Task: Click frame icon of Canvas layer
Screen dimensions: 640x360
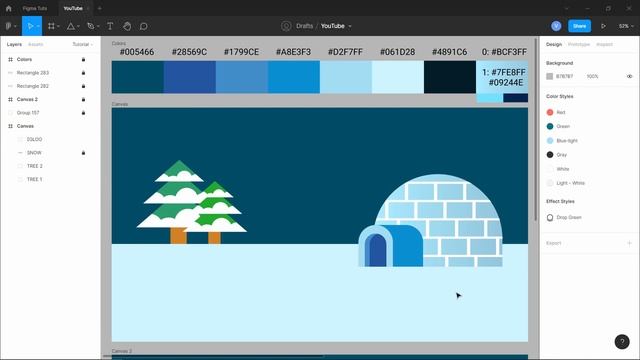Action: coord(10,126)
